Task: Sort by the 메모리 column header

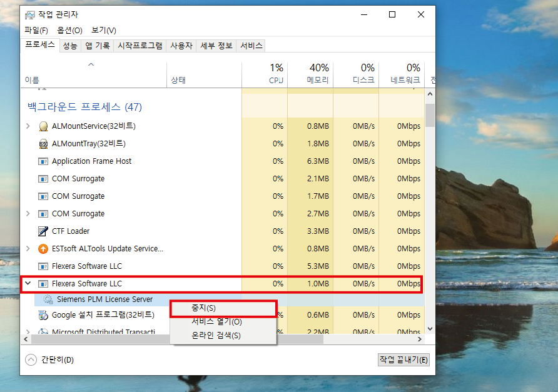Action: click(x=310, y=74)
